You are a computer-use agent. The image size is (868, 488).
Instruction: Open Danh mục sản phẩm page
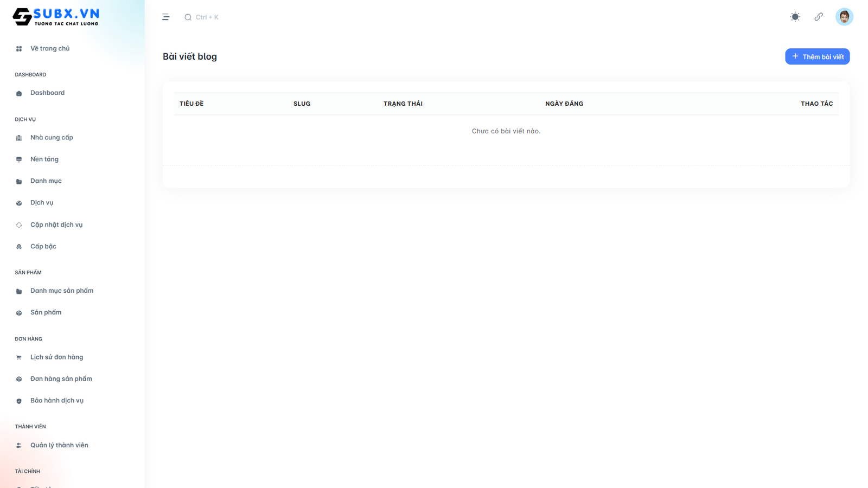point(61,291)
